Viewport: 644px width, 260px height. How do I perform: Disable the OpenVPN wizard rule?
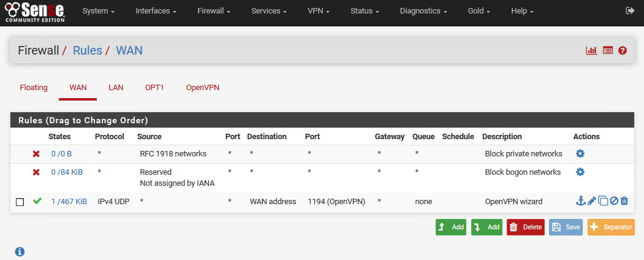tap(614, 201)
